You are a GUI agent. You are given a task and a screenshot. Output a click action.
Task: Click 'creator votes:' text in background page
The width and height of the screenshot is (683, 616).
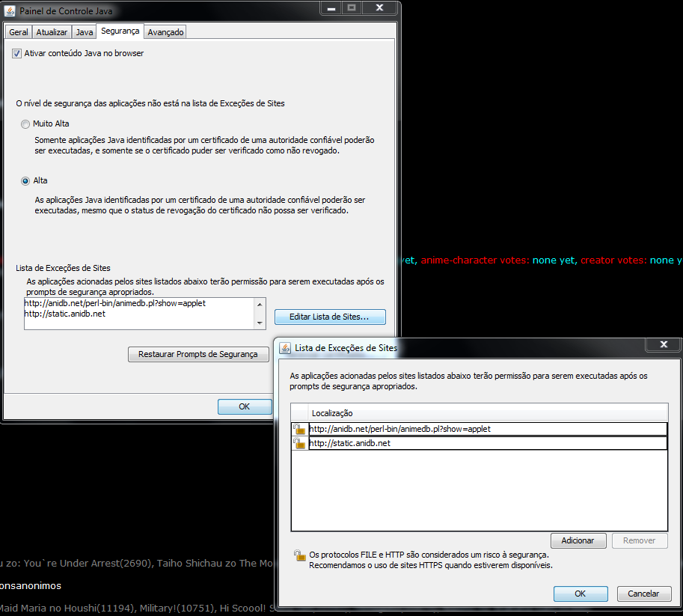click(613, 260)
